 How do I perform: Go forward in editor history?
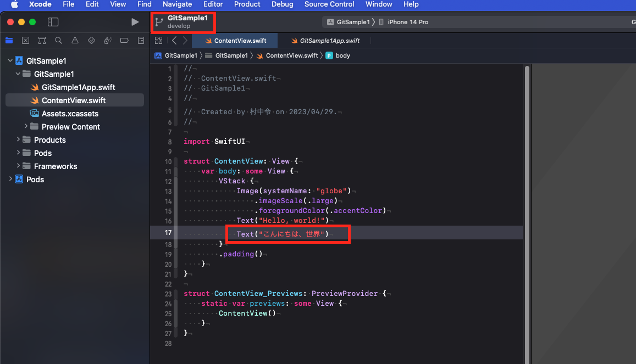[185, 41]
